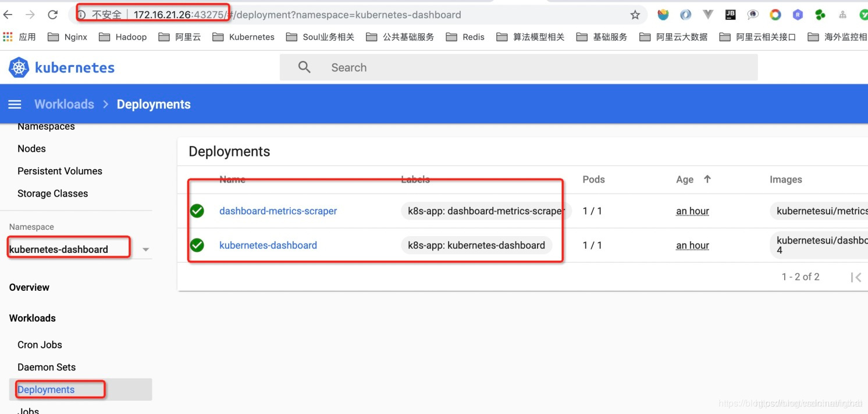Click the Pods column header
Screen dimensions: 868x414
pyautogui.click(x=593, y=179)
